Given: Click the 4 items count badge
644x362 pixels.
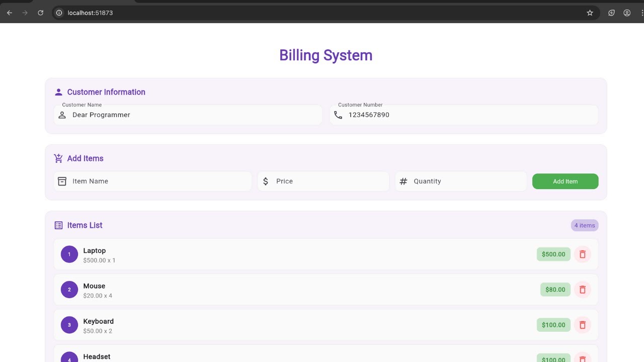Looking at the screenshot, I should [585, 225].
